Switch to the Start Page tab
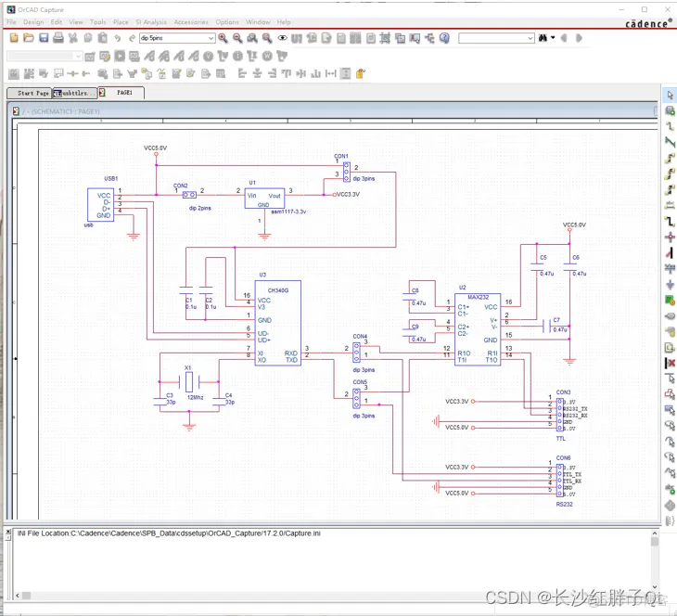 (30, 93)
